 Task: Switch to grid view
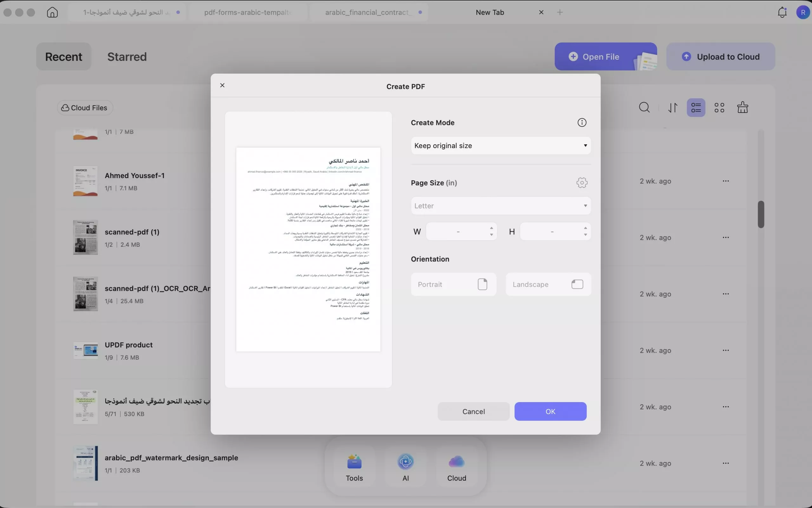(x=719, y=107)
